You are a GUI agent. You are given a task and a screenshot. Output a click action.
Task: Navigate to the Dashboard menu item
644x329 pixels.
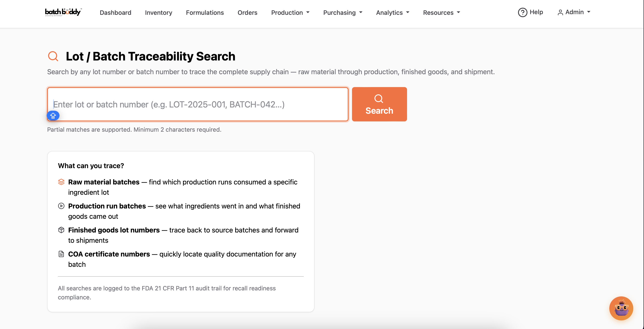115,12
